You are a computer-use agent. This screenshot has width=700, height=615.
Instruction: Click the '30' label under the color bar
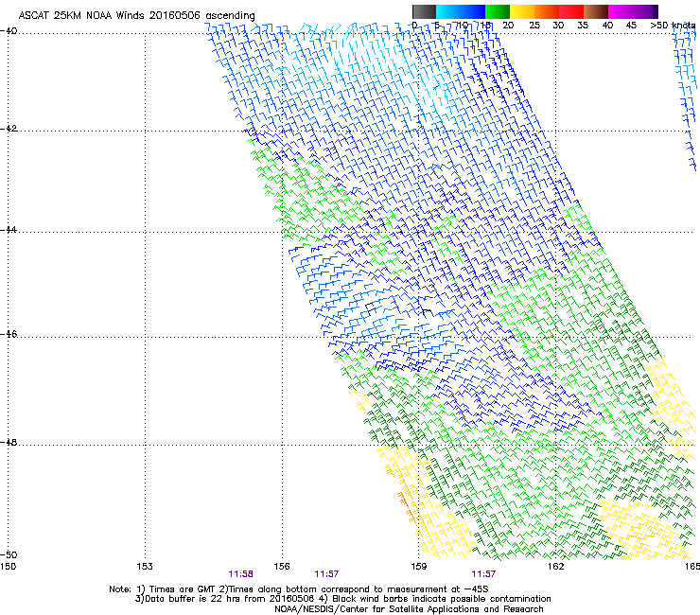558,26
